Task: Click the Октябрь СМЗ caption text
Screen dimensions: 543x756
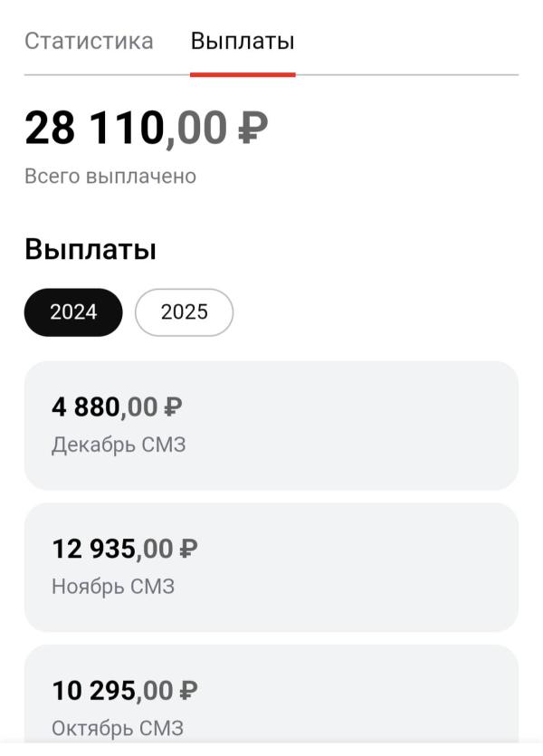Action: click(x=118, y=728)
